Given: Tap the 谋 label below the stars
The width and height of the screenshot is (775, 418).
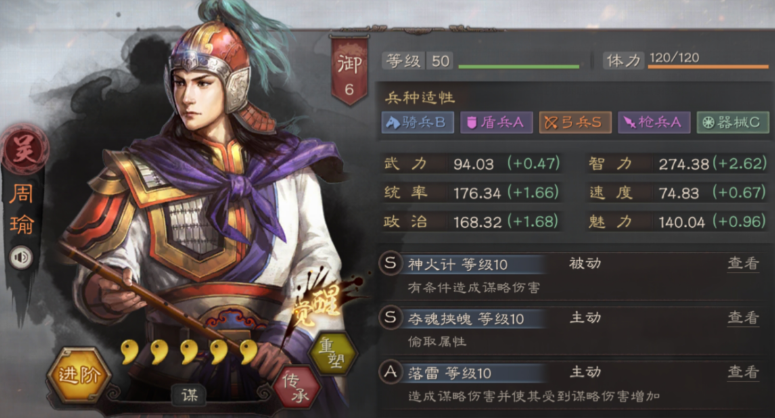Looking at the screenshot, I should [189, 395].
